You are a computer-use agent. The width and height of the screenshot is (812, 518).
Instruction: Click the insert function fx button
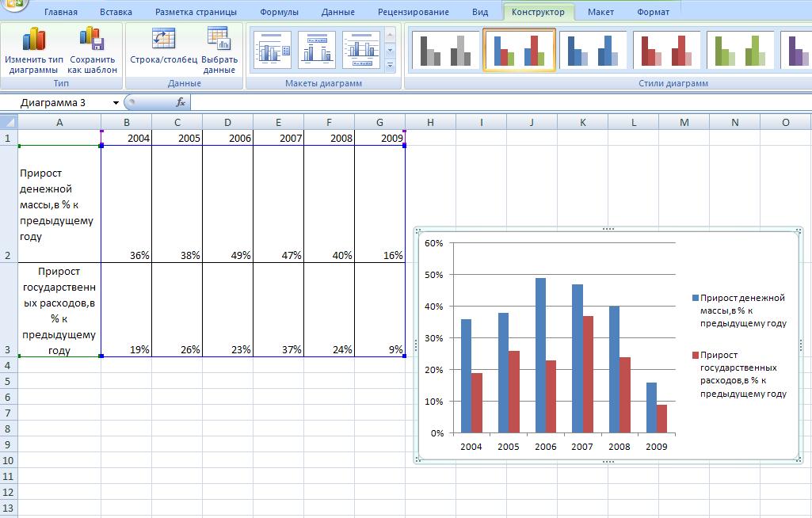point(180,102)
